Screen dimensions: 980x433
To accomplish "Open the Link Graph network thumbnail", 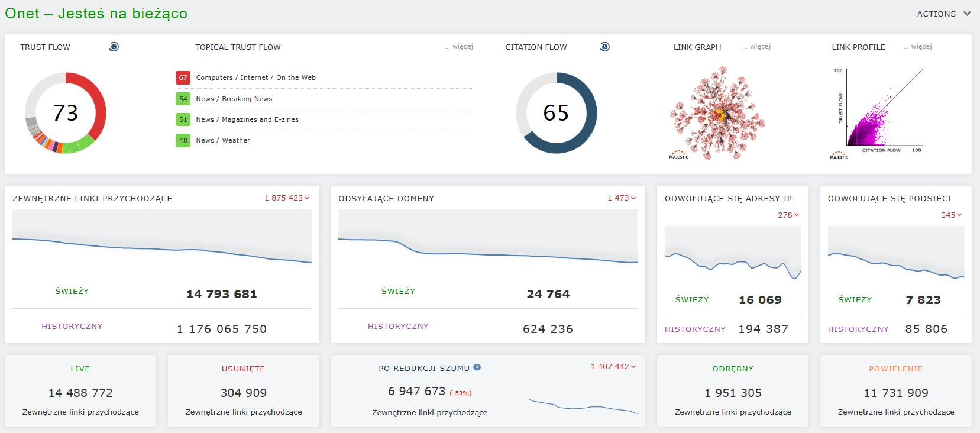I will pos(717,112).
